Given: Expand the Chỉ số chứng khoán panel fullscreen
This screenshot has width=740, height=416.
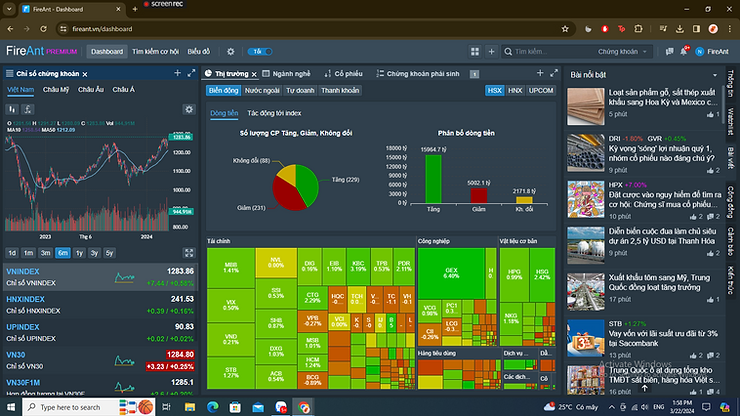Looking at the screenshot, I should 191,73.
